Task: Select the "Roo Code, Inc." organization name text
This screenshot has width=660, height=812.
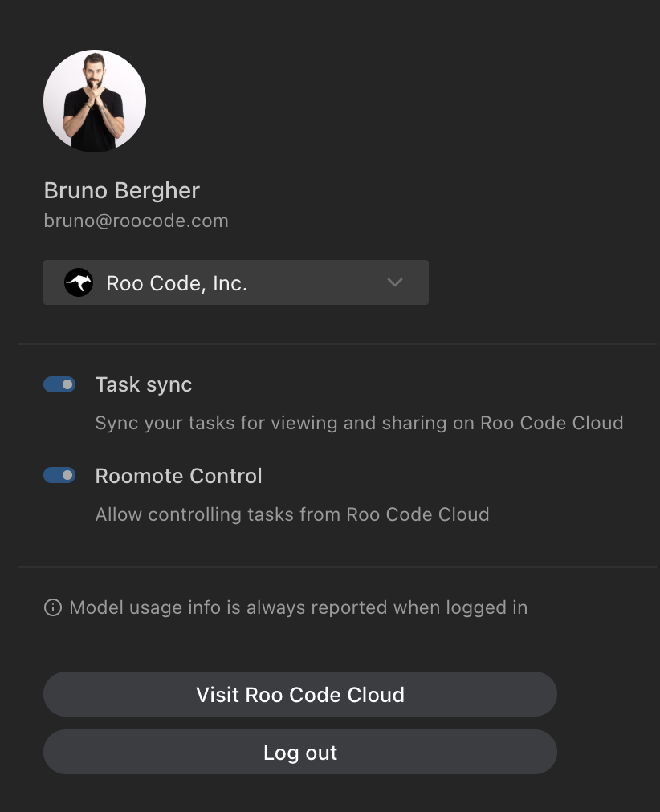Action: coord(177,283)
